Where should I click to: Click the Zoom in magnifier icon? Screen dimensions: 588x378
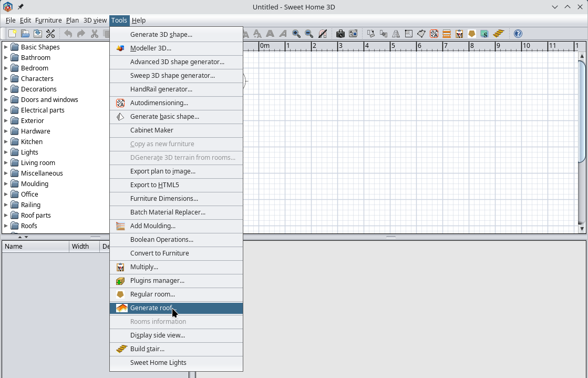(296, 34)
